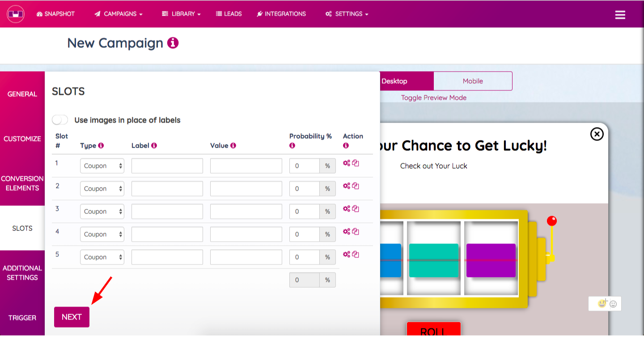The width and height of the screenshot is (644, 337).
Task: Switch preview to Mobile mode
Action: click(x=473, y=81)
